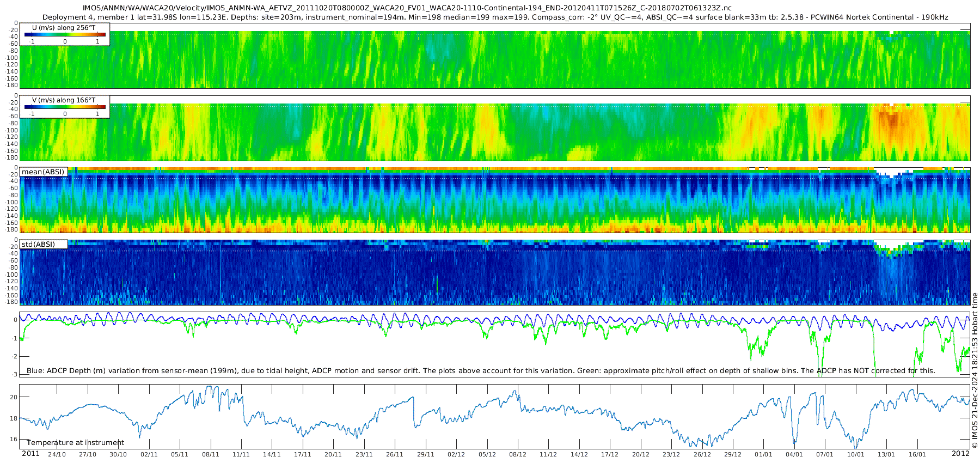Click the std(ABSI) panel label

click(38, 244)
